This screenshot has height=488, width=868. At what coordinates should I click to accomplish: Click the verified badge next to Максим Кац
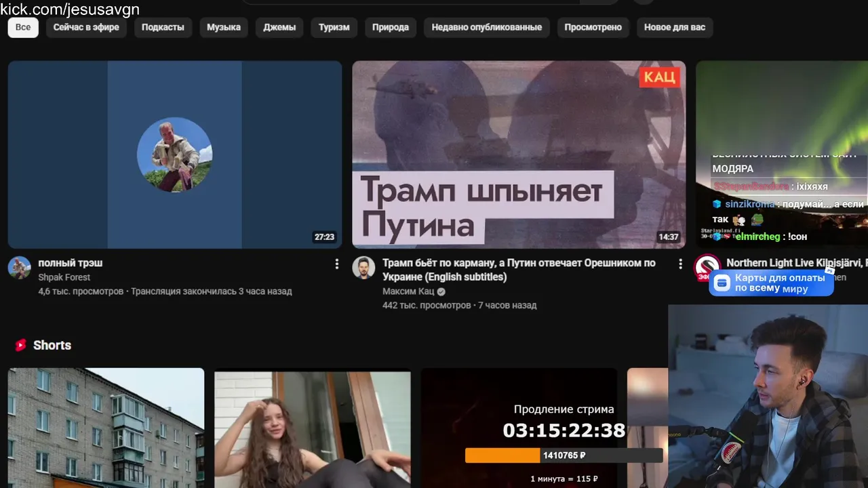pos(441,291)
